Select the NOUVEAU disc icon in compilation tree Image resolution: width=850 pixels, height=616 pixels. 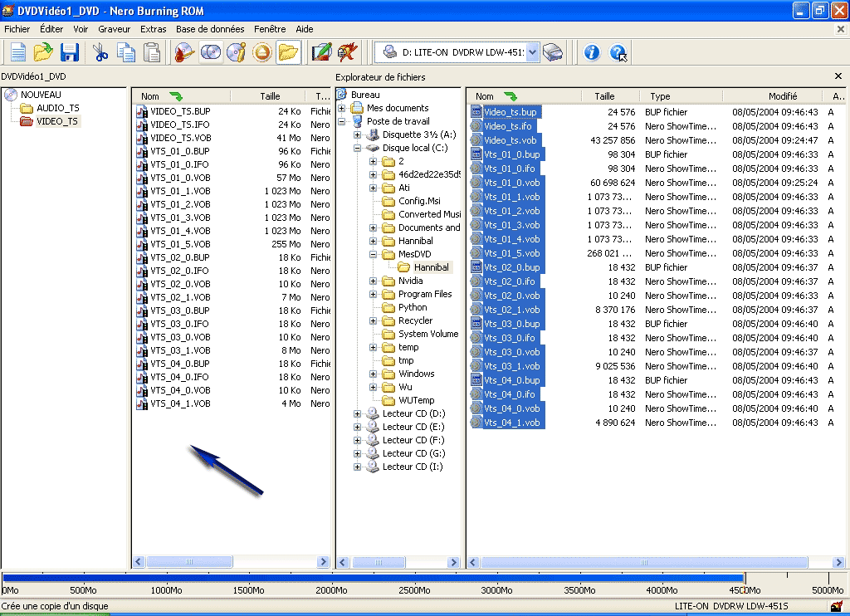click(x=11, y=95)
